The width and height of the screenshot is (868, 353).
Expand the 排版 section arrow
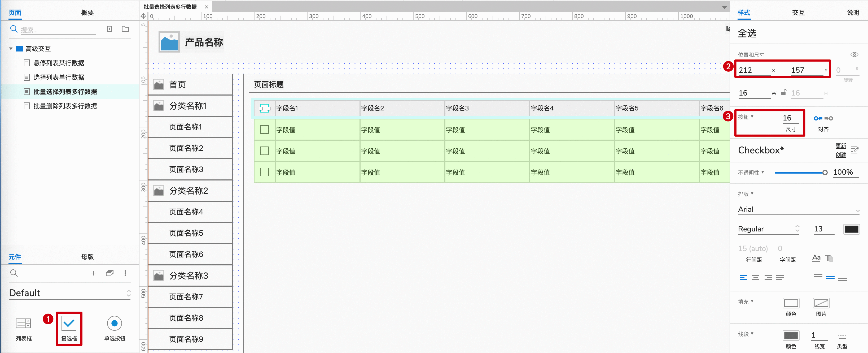coord(752,194)
